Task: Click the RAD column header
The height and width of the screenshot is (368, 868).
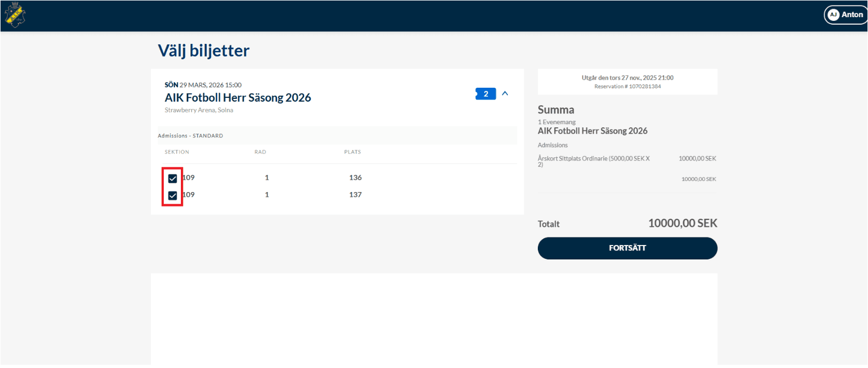Action: (260, 152)
